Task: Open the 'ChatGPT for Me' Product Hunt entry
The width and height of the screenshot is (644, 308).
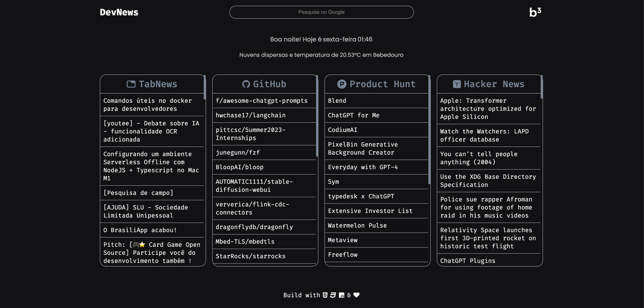Action: (x=353, y=115)
